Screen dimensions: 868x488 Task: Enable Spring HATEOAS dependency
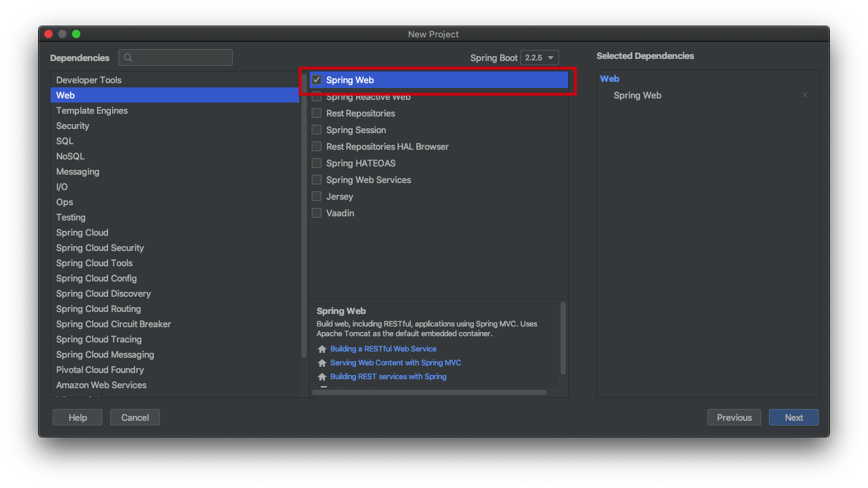(317, 163)
